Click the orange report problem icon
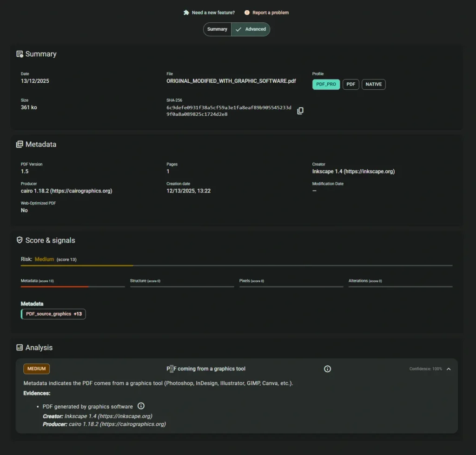The image size is (476, 455). tap(247, 13)
